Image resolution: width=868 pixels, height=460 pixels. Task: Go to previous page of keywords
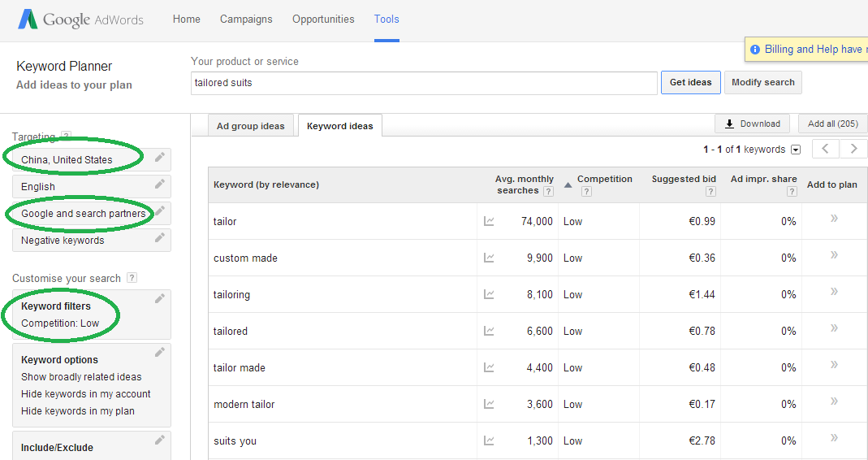tap(826, 149)
